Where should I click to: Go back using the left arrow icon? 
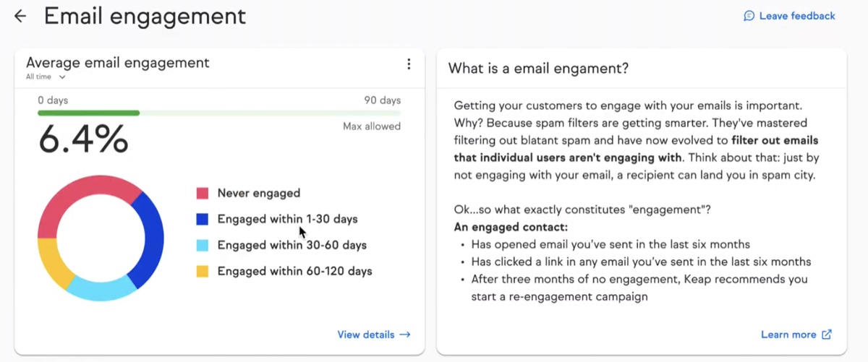20,16
